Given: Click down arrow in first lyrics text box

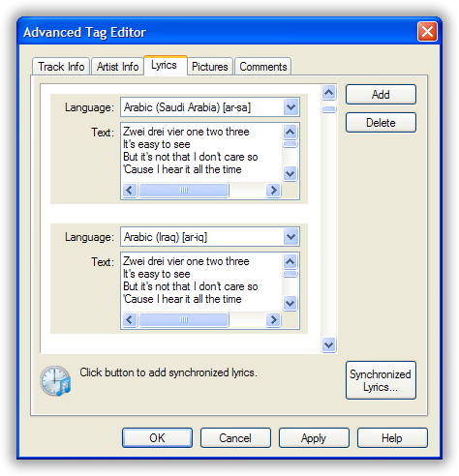Looking at the screenshot, I should [290, 174].
